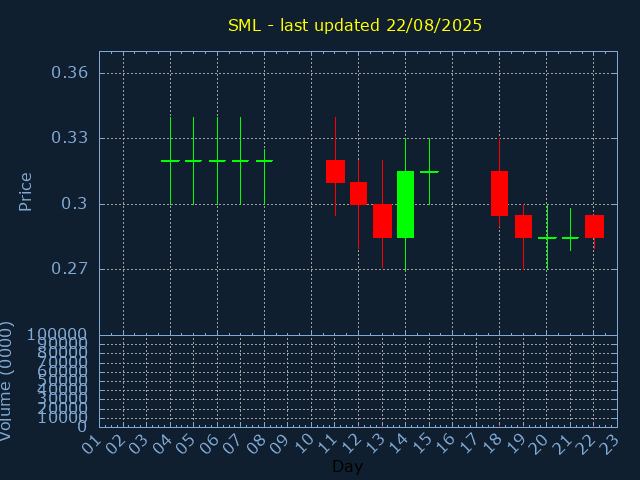Select the red candlestick for day 12
Image resolution: width=640 pixels, height=480 pixels.
(358, 193)
